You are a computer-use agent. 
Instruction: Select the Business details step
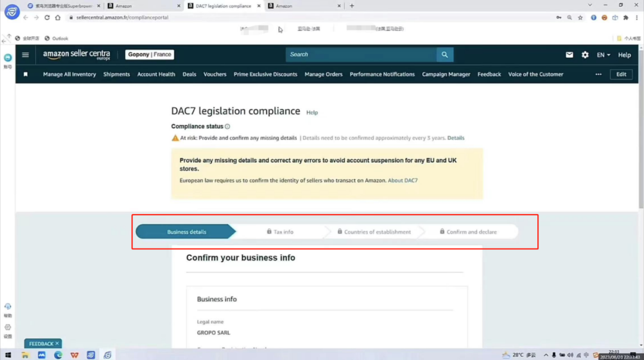(186, 232)
